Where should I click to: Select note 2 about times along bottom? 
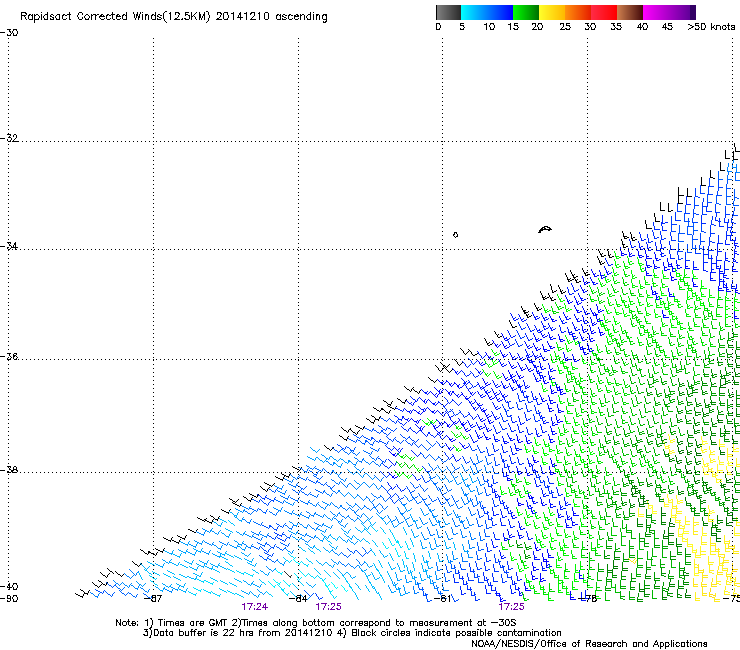[x=374, y=623]
